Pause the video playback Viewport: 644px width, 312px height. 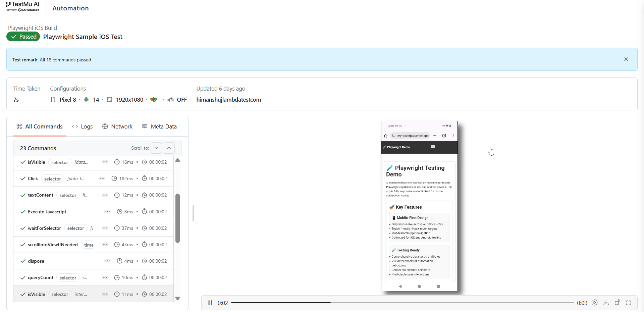point(210,303)
